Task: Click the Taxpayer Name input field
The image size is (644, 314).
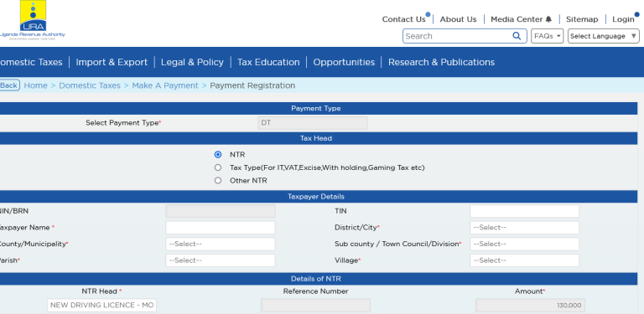Action: pos(221,228)
